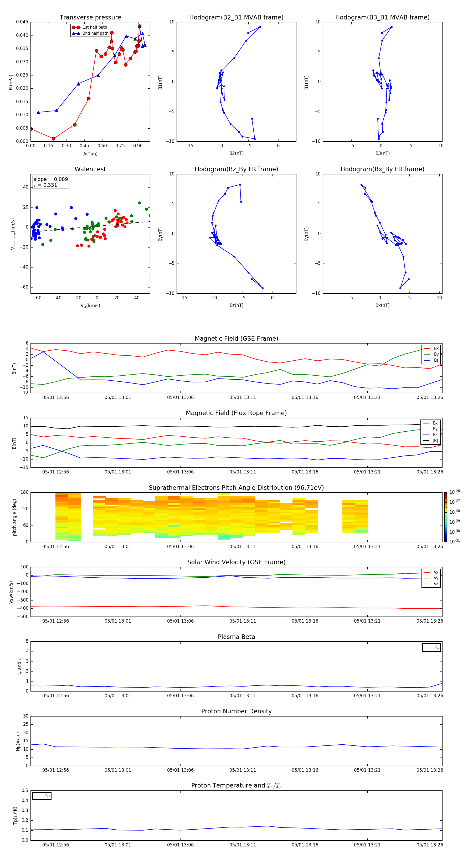Select the "Proton Temperature and Te/Tp" title
The image size is (473, 868).
tap(236, 786)
